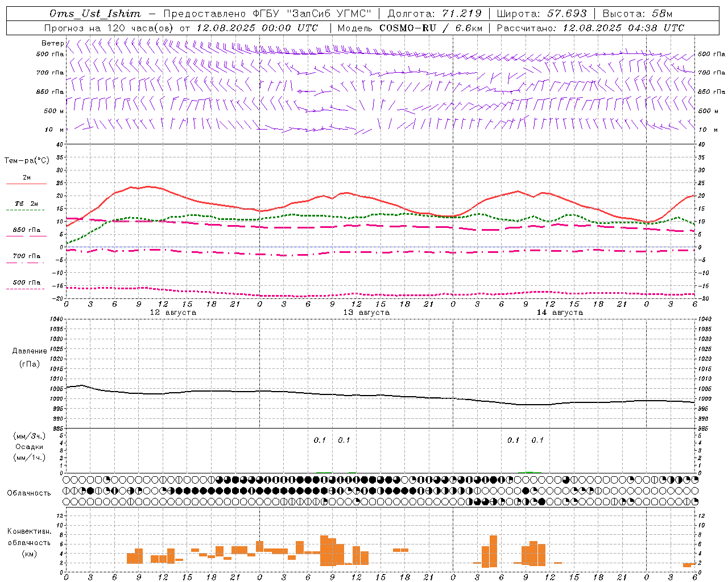The image size is (728, 582).
Task: Click the left-side 10 м wind level label
Action: point(54,130)
